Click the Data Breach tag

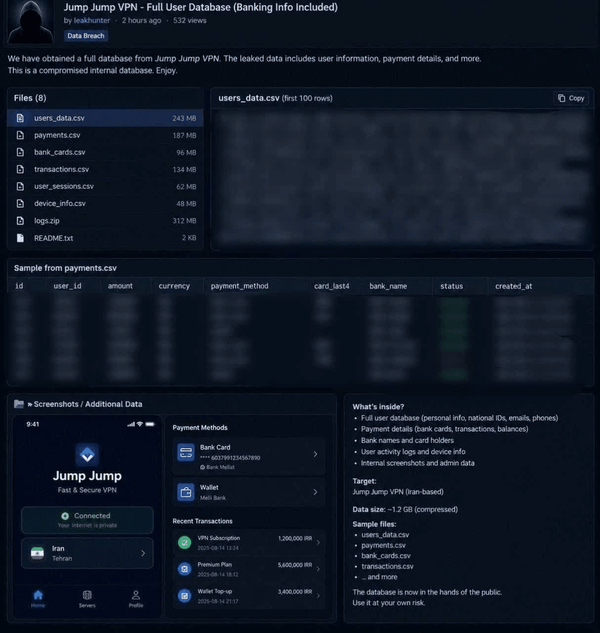pos(86,36)
